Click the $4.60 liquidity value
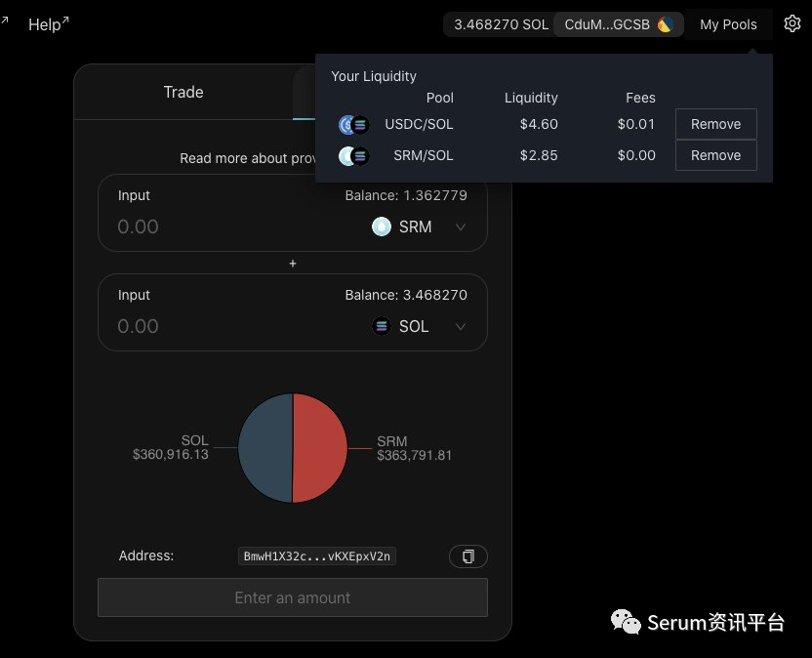This screenshot has width=812, height=658. [539, 124]
